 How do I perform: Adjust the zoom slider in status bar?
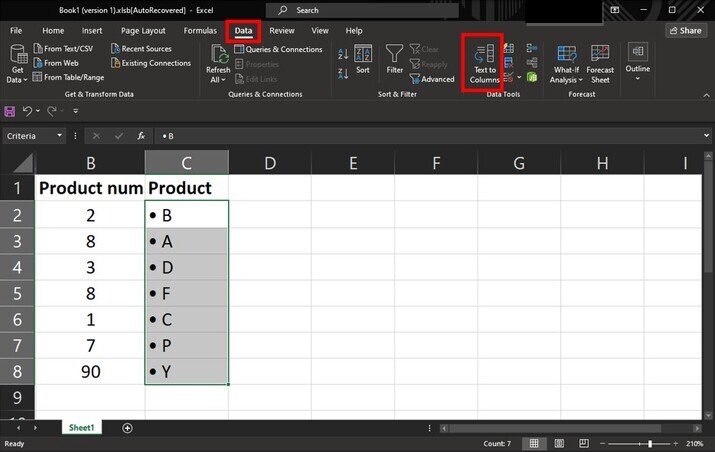click(650, 443)
